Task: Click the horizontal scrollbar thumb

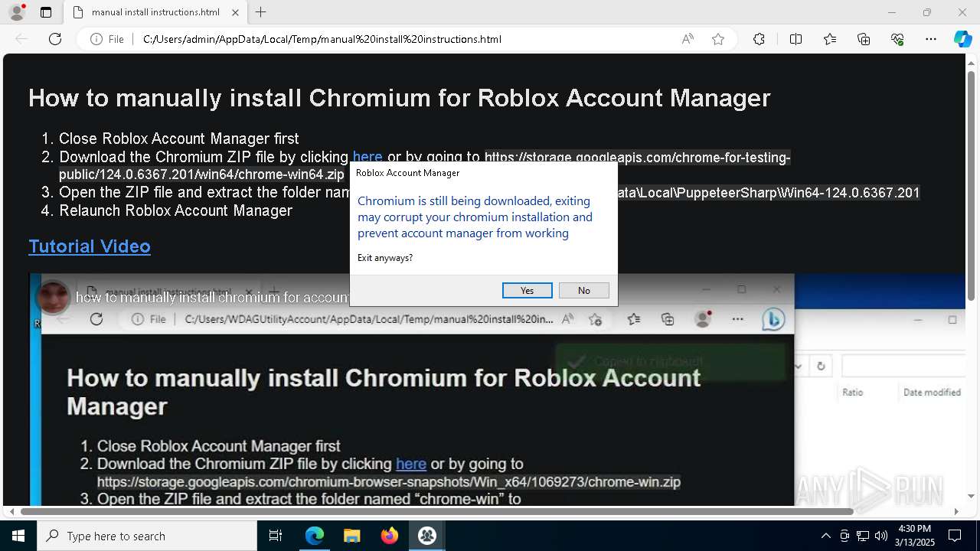Action: click(x=436, y=511)
